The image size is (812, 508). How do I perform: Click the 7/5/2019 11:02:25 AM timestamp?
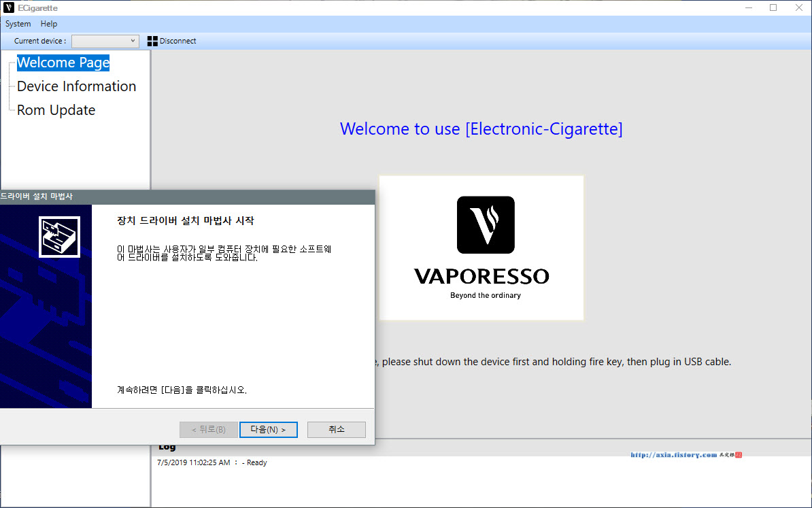coord(194,462)
